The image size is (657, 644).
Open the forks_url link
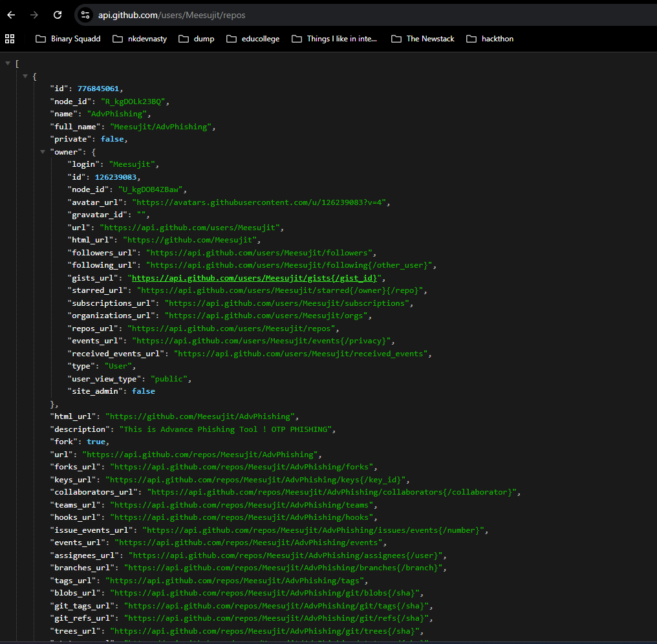click(x=242, y=467)
